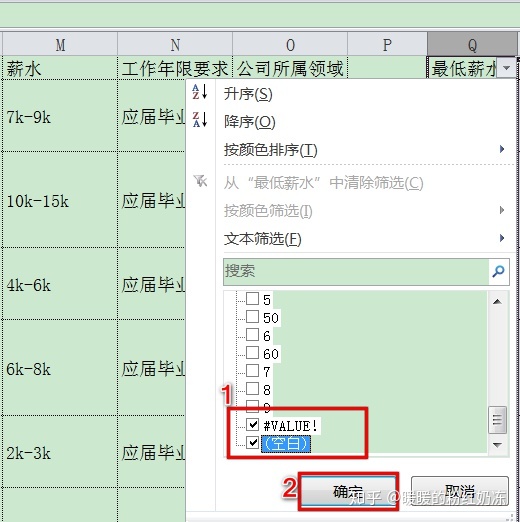The height and width of the screenshot is (522, 520).
Task: Click the 10k-15k salary cell
Action: coord(60,200)
